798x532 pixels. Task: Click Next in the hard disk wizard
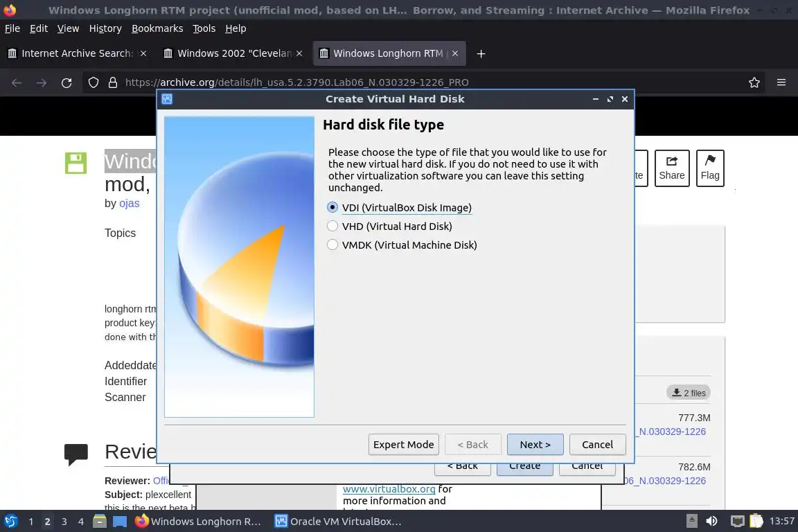(535, 445)
